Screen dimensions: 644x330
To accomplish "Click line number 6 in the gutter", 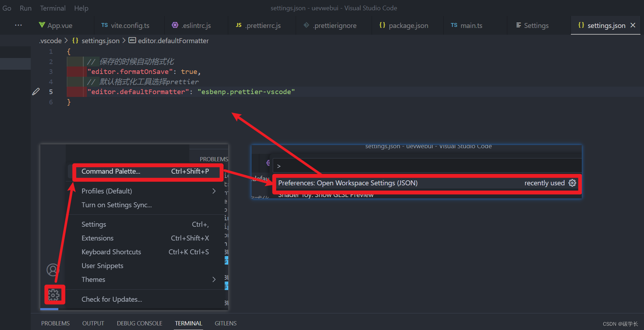I will 51,102.
